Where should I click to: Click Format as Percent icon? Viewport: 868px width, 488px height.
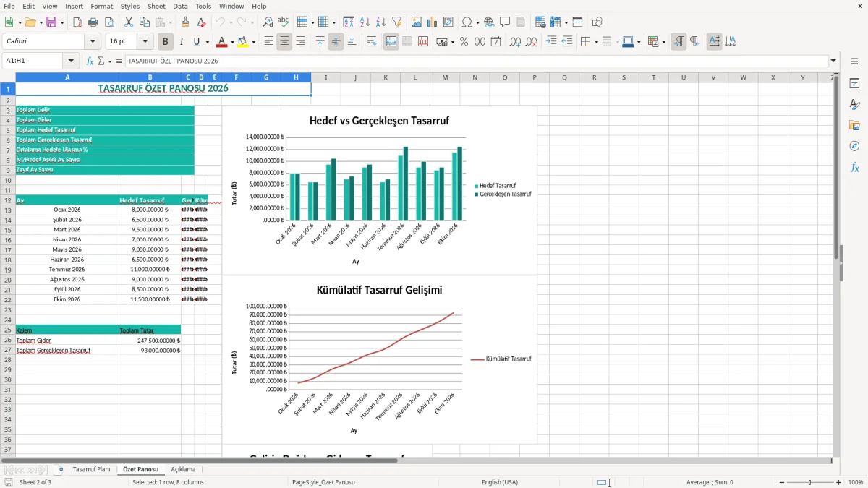pos(464,42)
